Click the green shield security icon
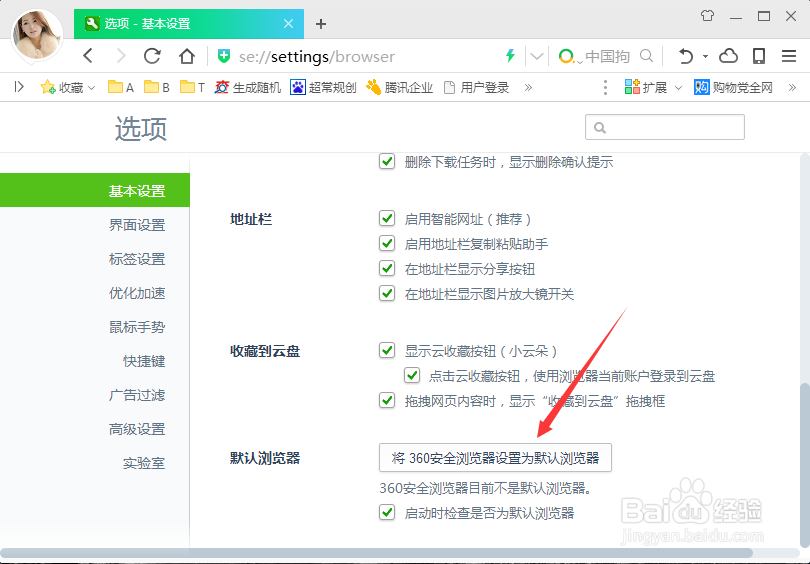 click(224, 56)
